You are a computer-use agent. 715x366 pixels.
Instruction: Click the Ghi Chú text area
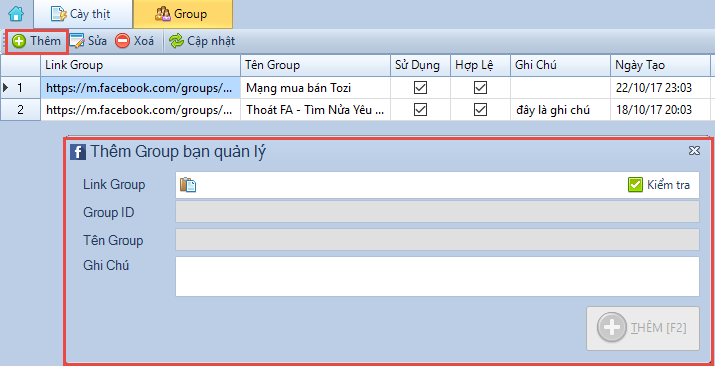[437, 276]
